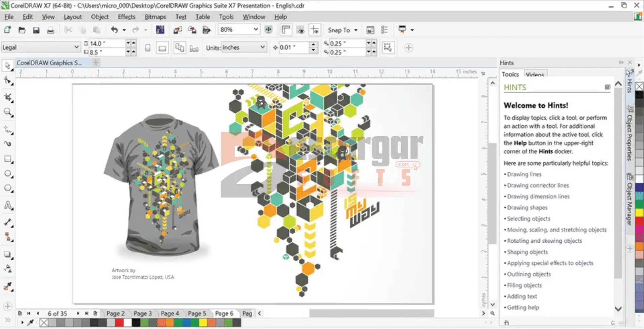Toggle landscape page orientation
This screenshot has width=644, height=329.
[162, 48]
